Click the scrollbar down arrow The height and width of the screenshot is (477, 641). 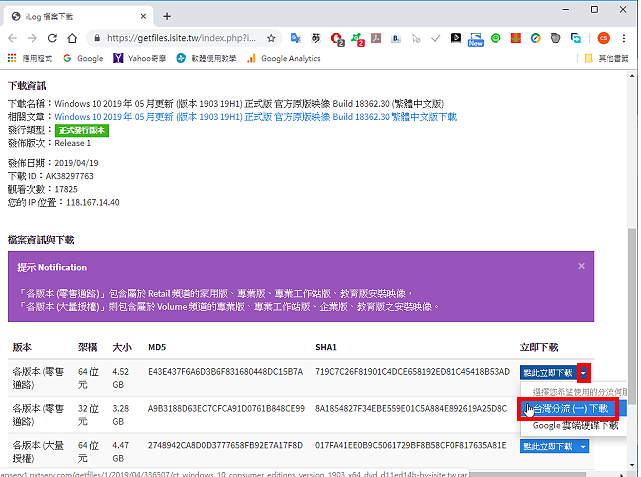pos(632,465)
